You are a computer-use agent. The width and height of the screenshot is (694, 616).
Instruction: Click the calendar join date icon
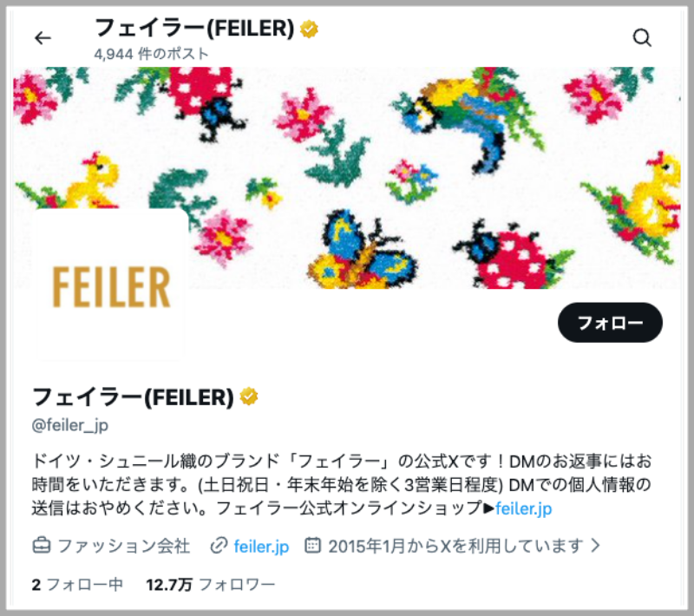coord(312,545)
